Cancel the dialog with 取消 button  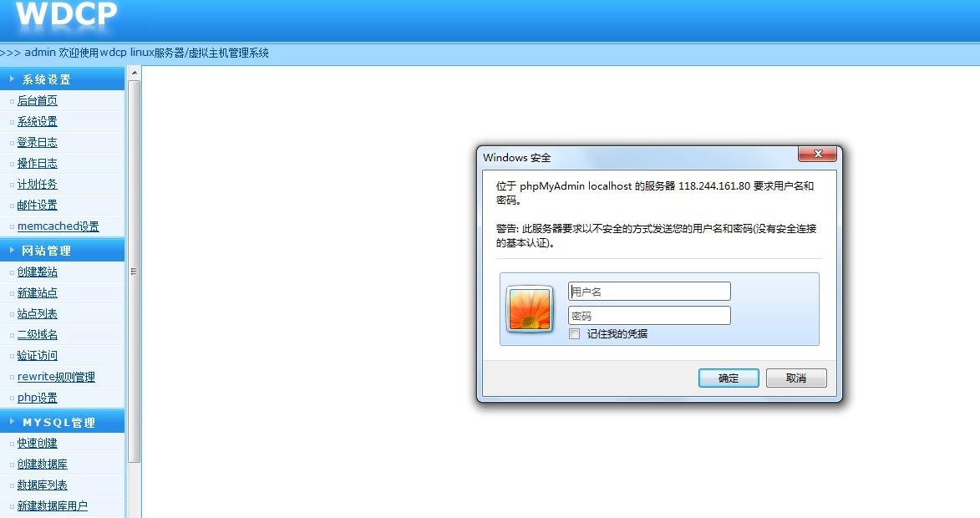(x=795, y=378)
